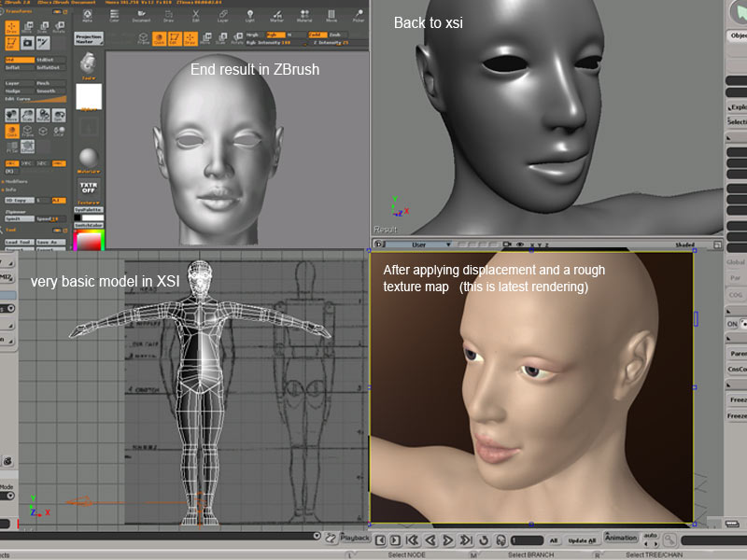The height and width of the screenshot is (560, 747).
Task: Toggle the Mrgb button
Action: 255,35
